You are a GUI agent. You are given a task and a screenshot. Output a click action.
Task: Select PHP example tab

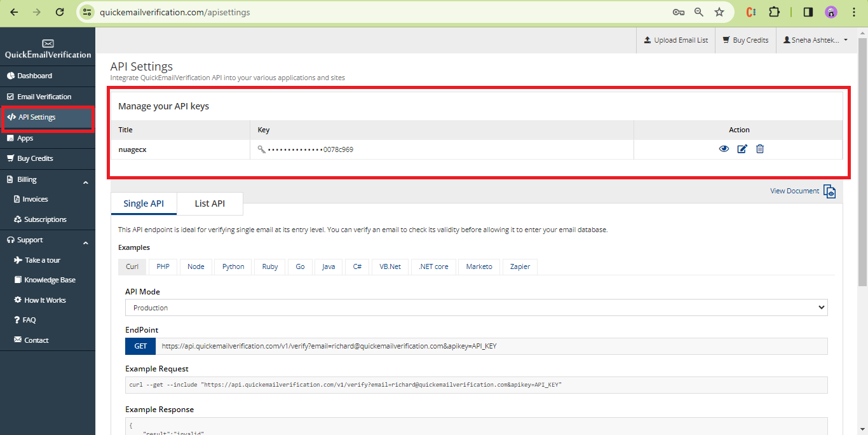pyautogui.click(x=163, y=266)
